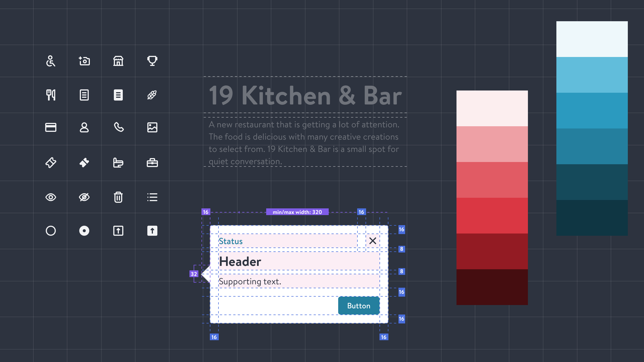
Task: Toggle the crossed-out eye hidden icon
Action: tap(84, 197)
